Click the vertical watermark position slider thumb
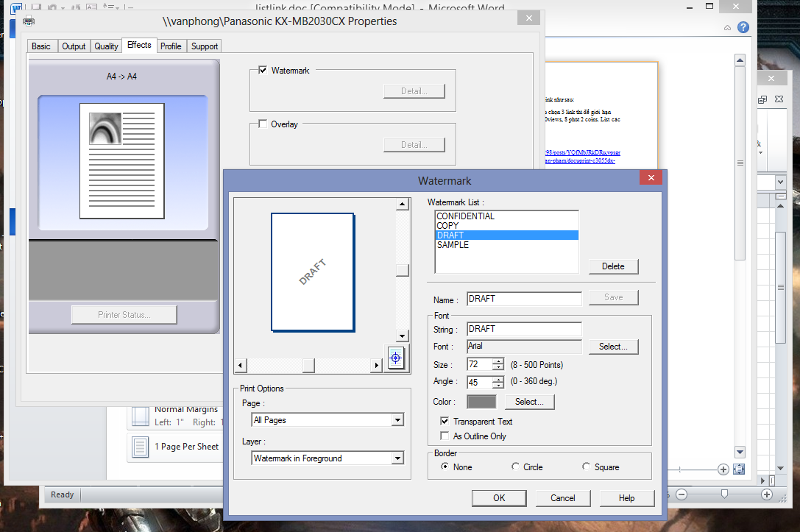 click(x=403, y=270)
